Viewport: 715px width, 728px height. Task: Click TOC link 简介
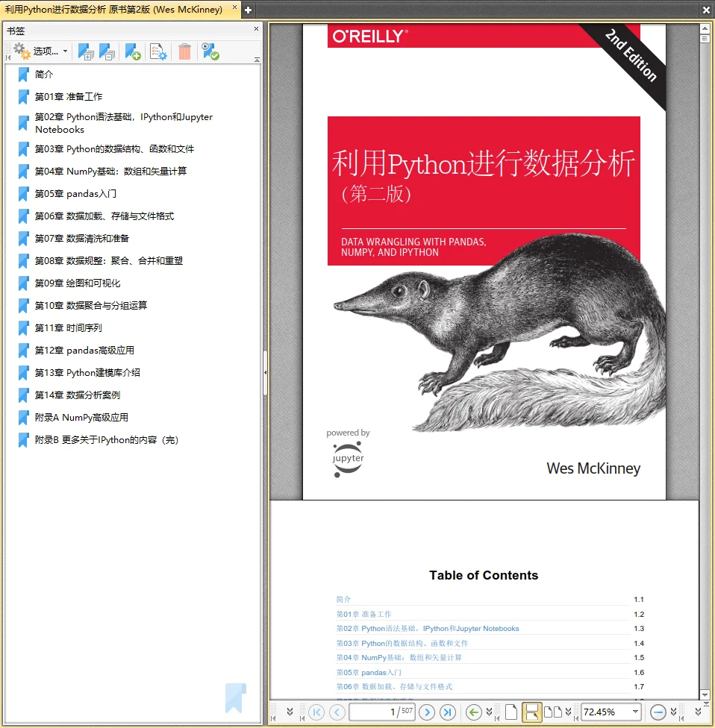point(343,600)
